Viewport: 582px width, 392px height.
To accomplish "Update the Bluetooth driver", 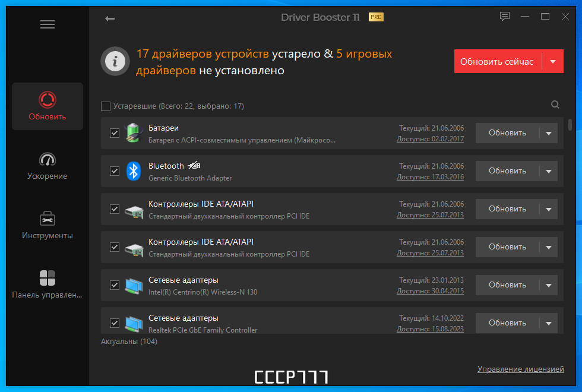I will point(507,171).
